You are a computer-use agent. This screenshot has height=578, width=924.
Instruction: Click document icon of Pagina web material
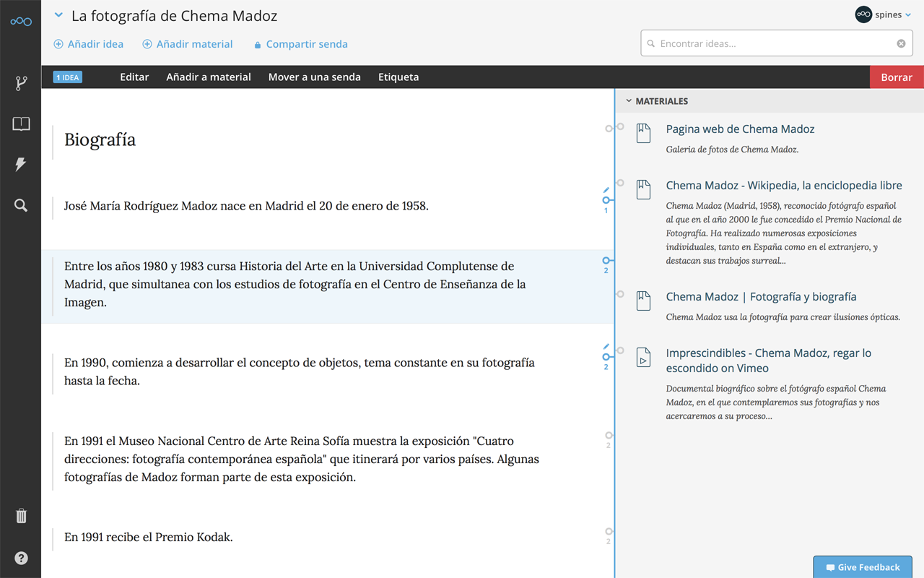(x=643, y=133)
